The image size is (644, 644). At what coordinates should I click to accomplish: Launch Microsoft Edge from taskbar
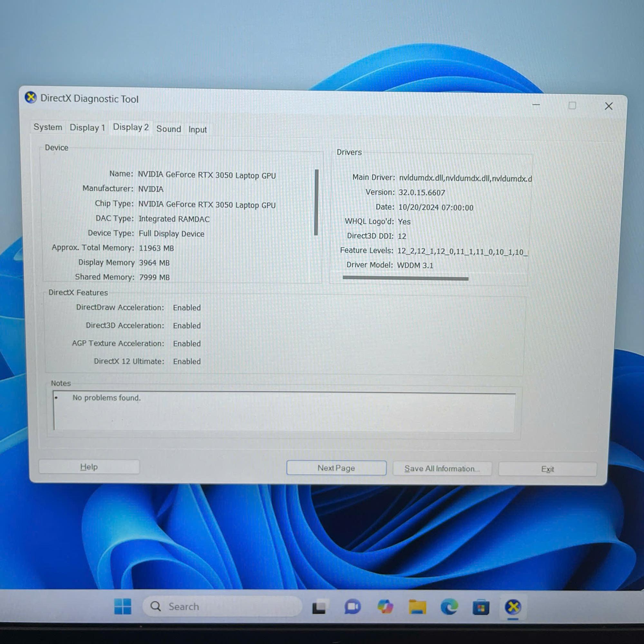[449, 607]
